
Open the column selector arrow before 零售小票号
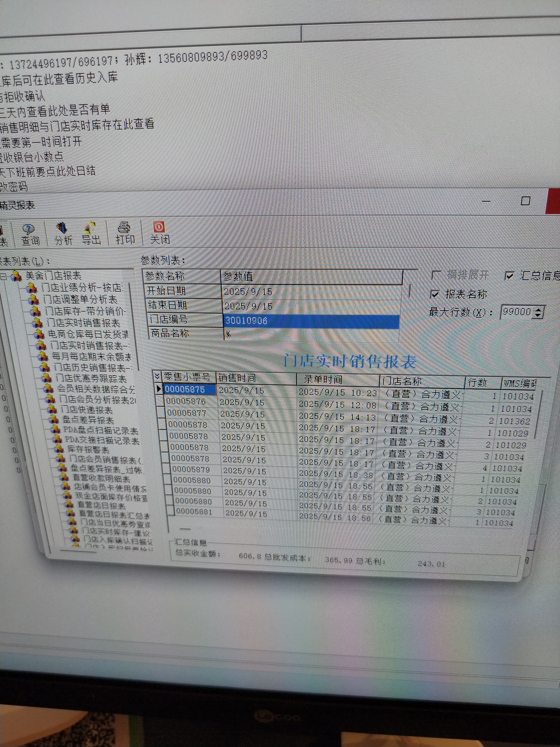click(x=157, y=376)
